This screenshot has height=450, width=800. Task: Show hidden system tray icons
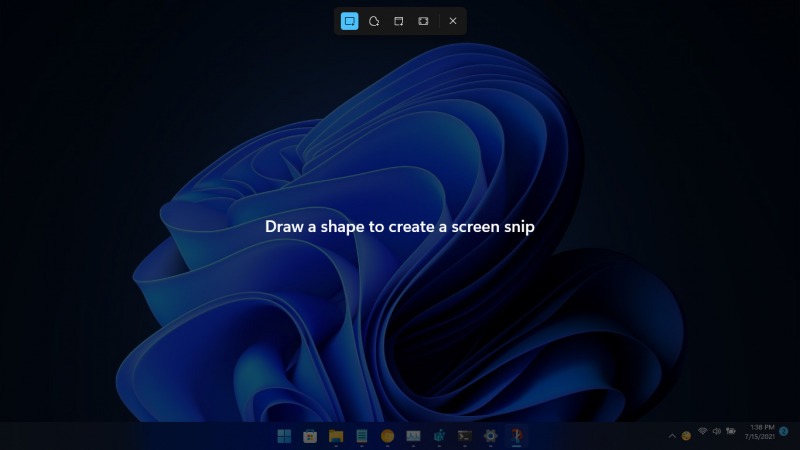[672, 436]
